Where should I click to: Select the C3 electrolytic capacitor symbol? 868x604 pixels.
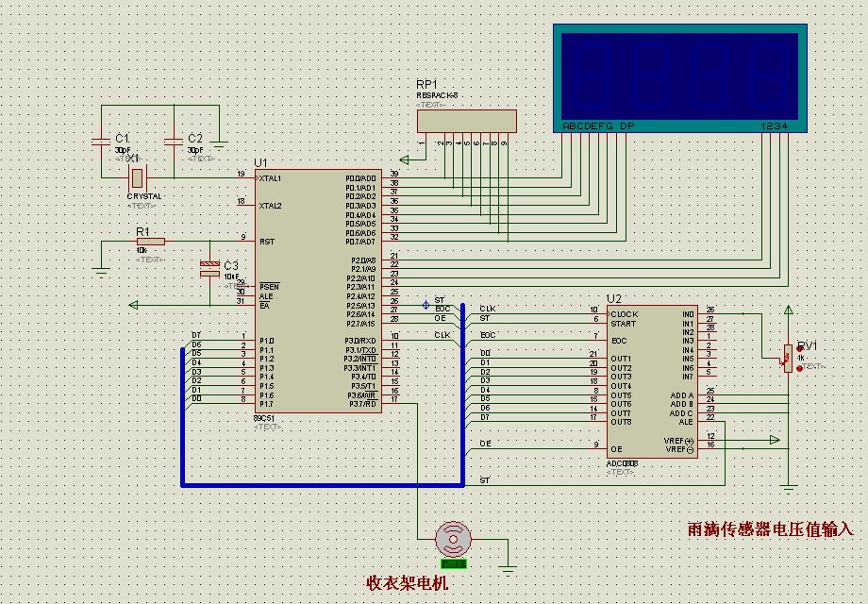click(209, 269)
